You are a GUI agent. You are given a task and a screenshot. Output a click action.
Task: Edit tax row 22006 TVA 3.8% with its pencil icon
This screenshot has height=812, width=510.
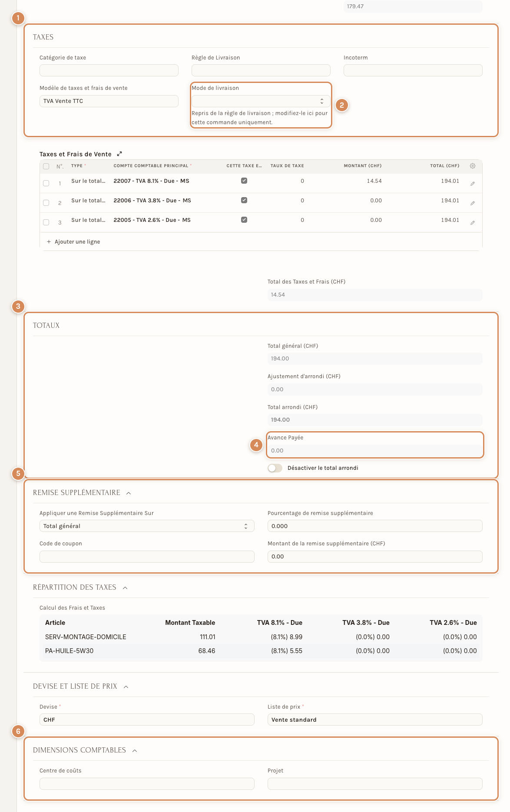[472, 203]
